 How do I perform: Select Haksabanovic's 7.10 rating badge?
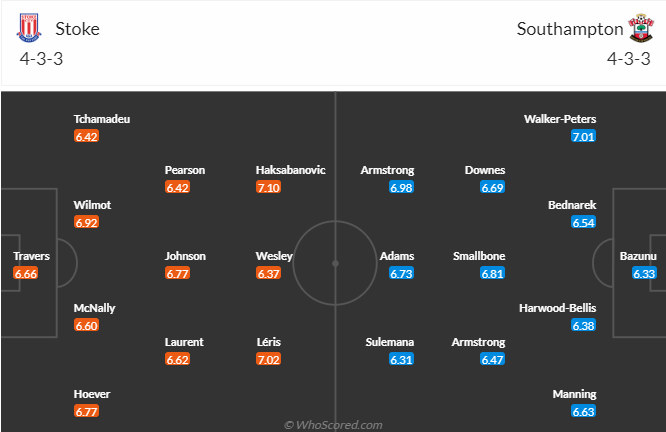pos(270,188)
